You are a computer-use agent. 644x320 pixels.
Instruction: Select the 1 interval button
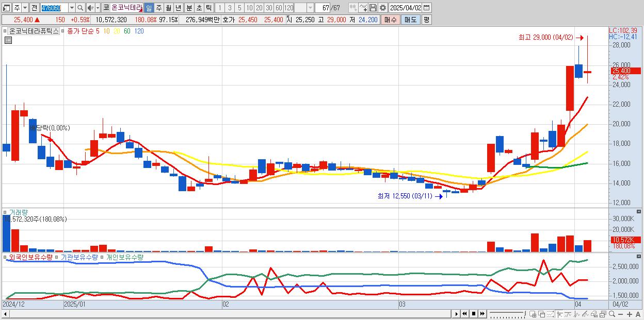tap(219, 8)
